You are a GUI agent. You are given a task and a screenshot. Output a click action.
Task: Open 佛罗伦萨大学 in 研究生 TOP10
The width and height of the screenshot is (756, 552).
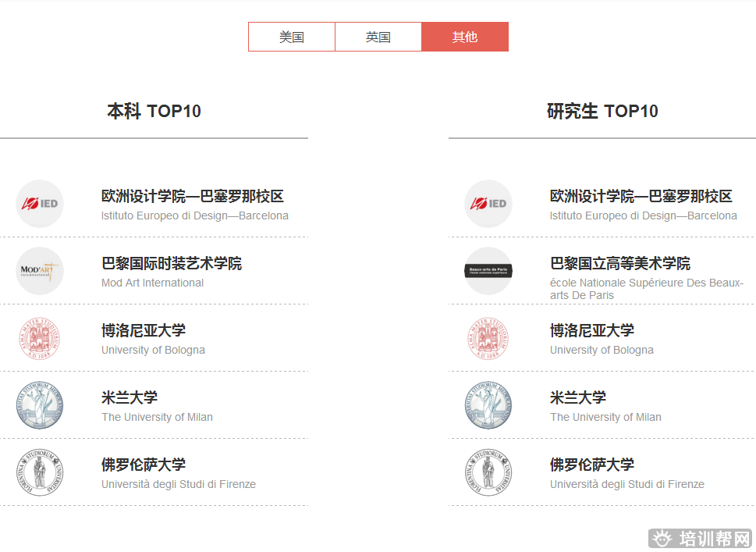(x=591, y=465)
